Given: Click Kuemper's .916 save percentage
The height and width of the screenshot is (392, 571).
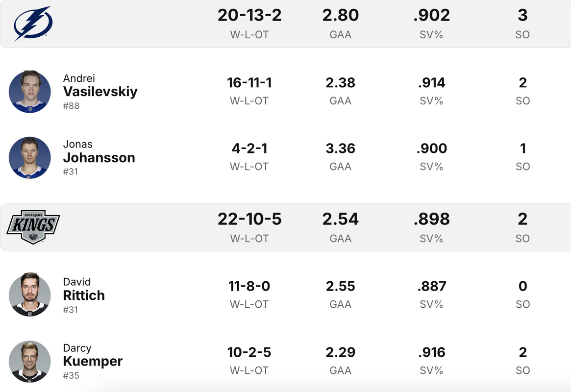Looking at the screenshot, I should (431, 352).
